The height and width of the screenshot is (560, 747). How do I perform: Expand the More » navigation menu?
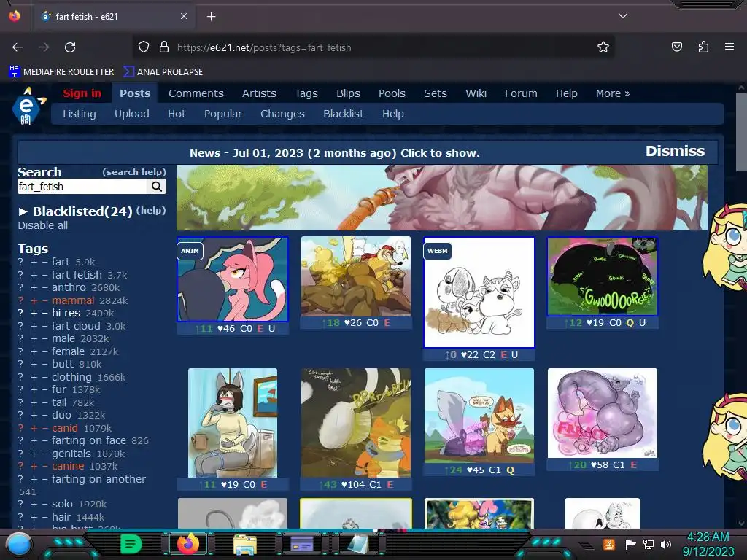point(613,93)
